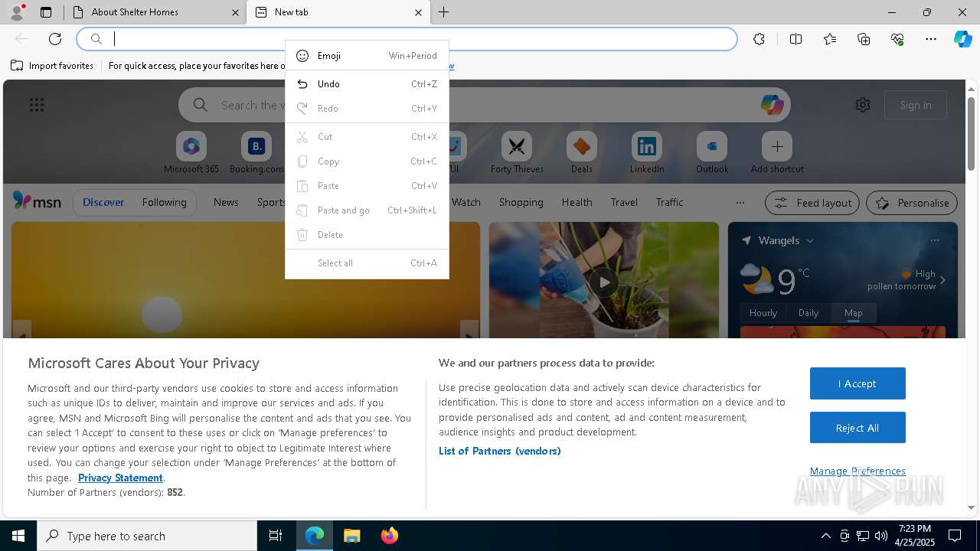Focus the address bar input

[407, 39]
